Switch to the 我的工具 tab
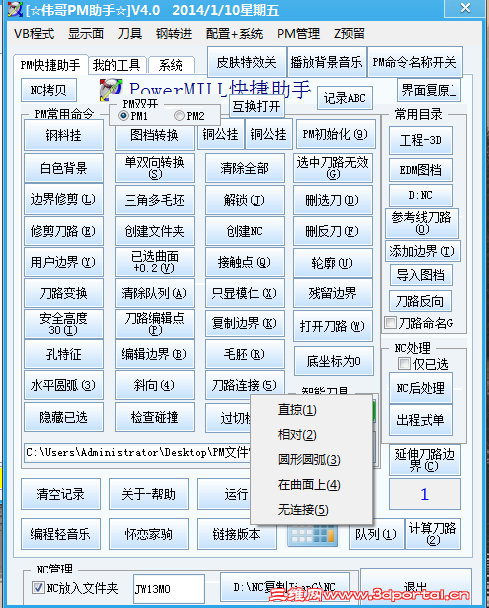 (117, 65)
